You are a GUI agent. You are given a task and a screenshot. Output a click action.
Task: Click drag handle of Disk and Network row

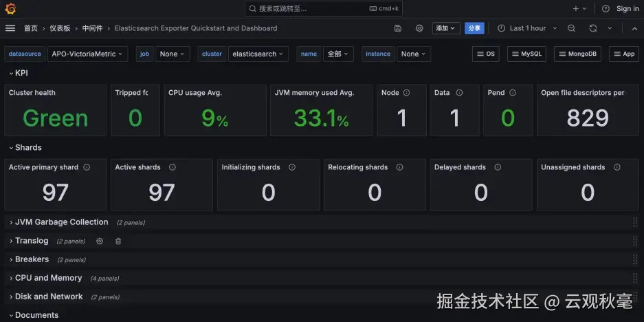635,297
